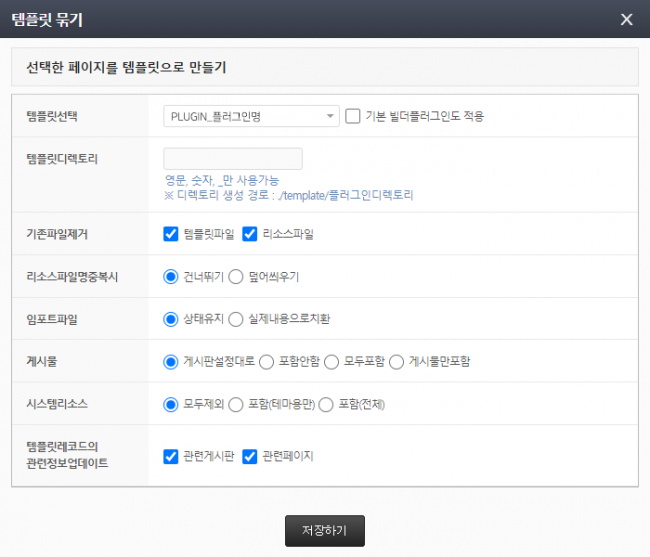Uncheck the 템플릿파일 checkbox

(x=171, y=234)
